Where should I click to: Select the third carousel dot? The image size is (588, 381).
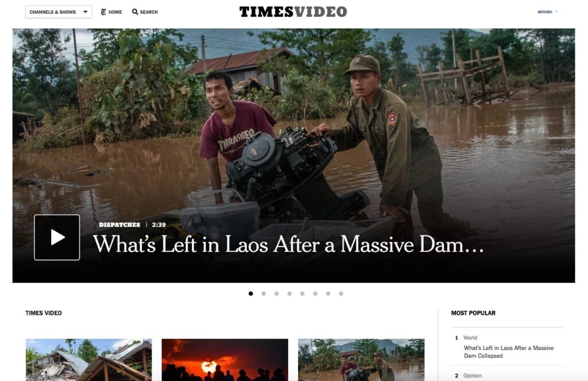tap(276, 294)
